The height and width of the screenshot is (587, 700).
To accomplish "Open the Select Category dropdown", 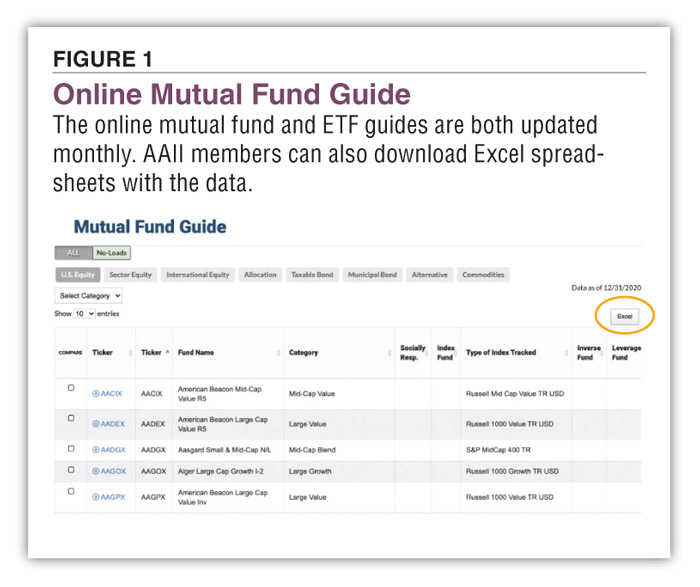I will (x=88, y=296).
